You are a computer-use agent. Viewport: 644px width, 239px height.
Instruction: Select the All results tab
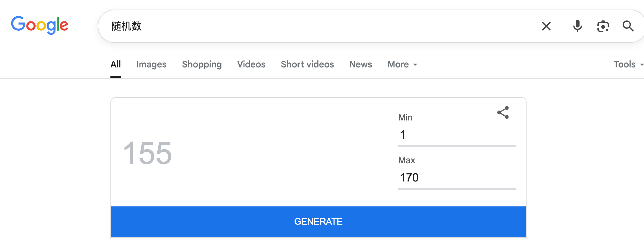coord(116,64)
